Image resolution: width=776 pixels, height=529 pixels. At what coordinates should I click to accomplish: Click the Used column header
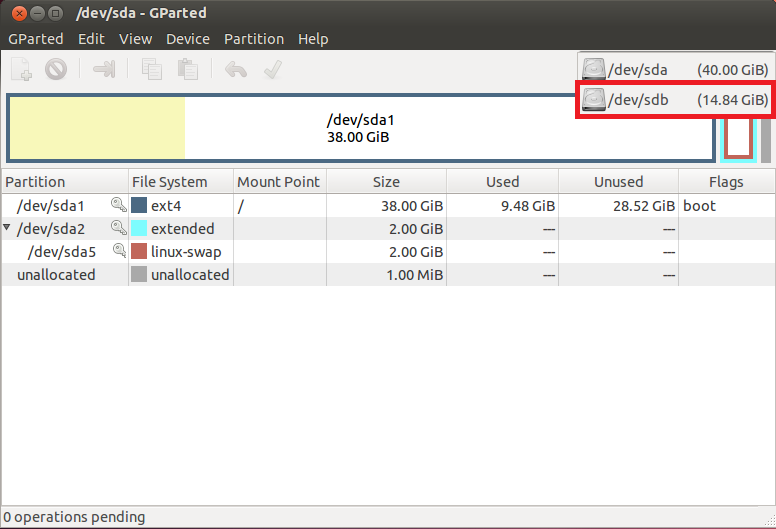(x=502, y=182)
